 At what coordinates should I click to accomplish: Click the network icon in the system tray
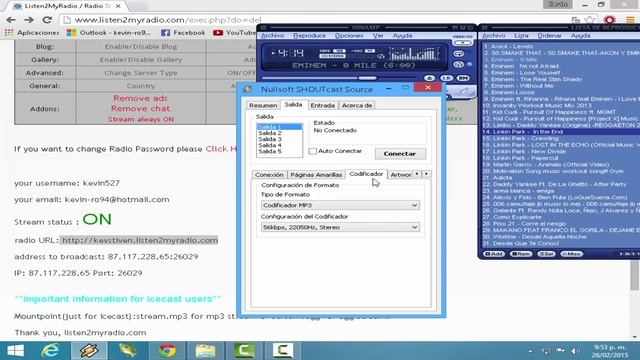point(546,351)
